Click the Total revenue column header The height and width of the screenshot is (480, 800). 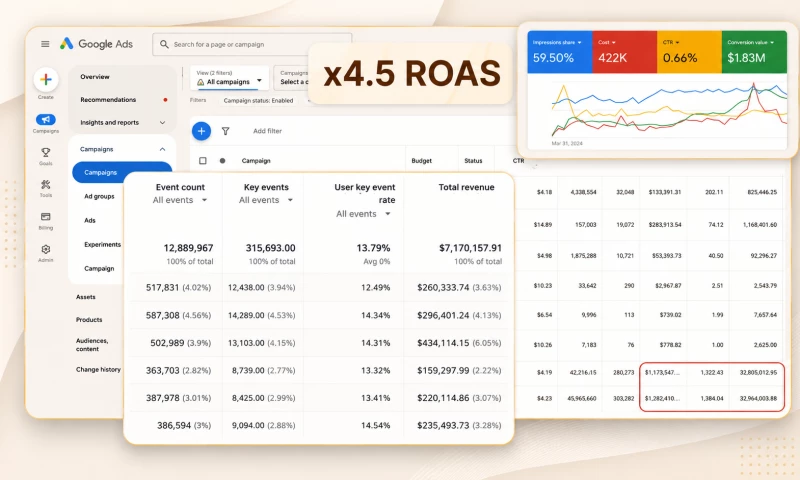[466, 187]
